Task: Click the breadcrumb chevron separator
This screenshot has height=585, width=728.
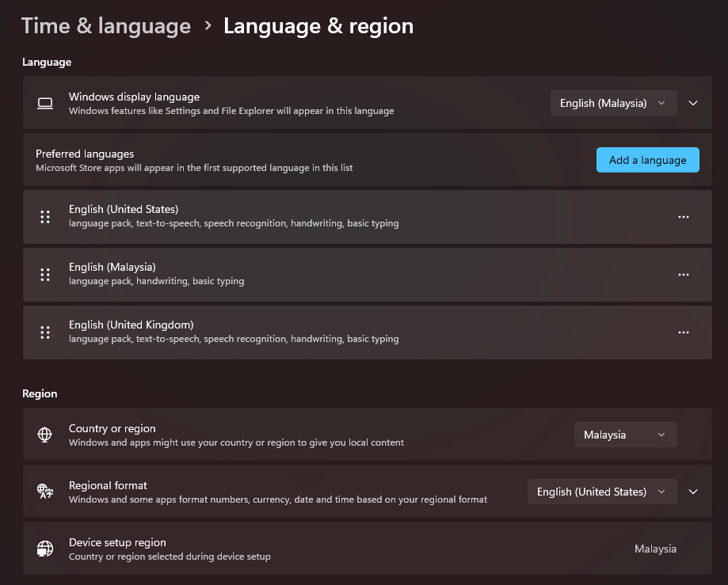Action: point(208,26)
